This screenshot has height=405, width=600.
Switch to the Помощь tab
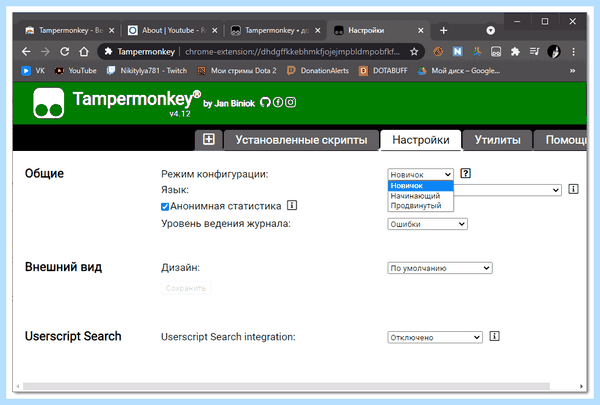click(560, 140)
